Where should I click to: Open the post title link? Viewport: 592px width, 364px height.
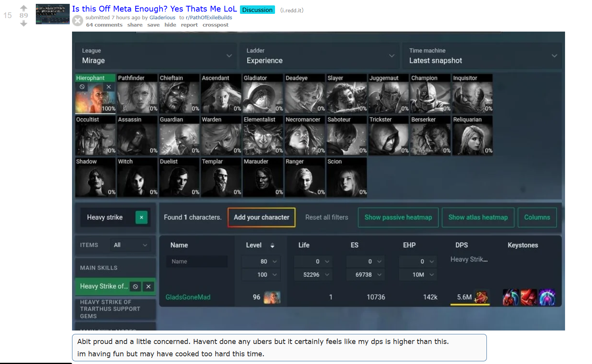154,9
